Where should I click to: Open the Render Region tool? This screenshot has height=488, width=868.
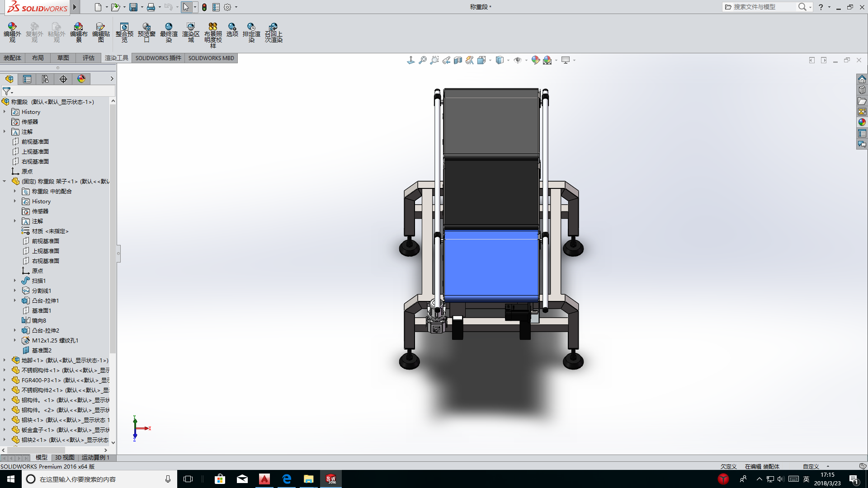pos(190,32)
